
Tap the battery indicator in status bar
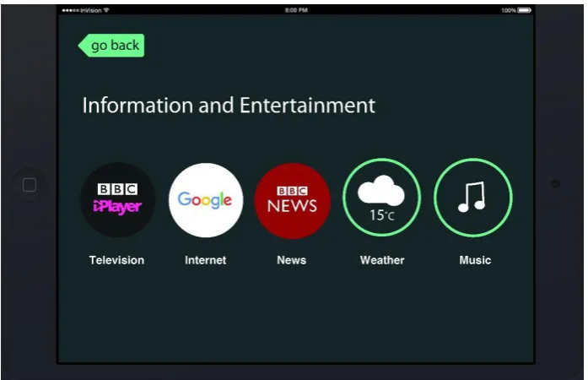(524, 10)
